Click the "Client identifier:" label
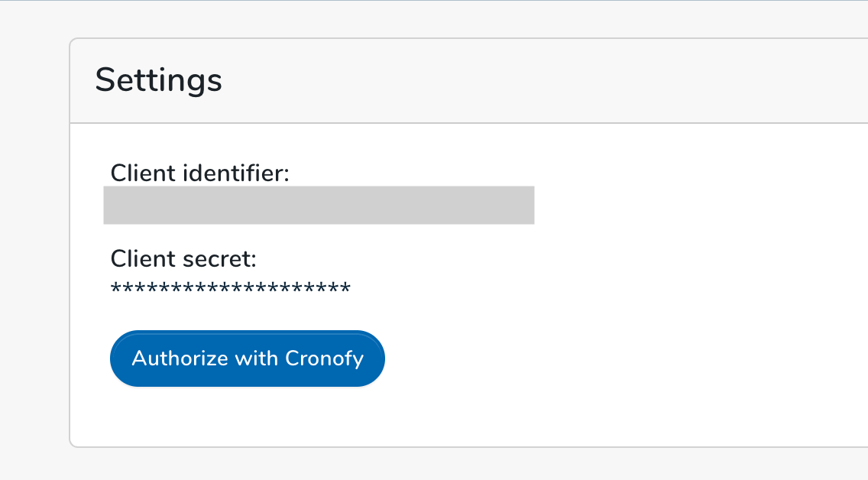This screenshot has height=480, width=868. pos(200,174)
